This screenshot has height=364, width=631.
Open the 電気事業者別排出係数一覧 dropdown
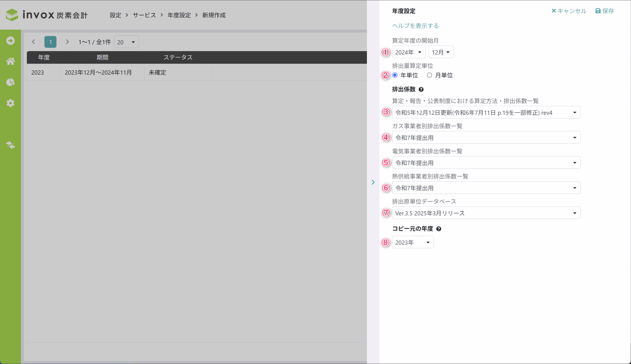pos(486,163)
